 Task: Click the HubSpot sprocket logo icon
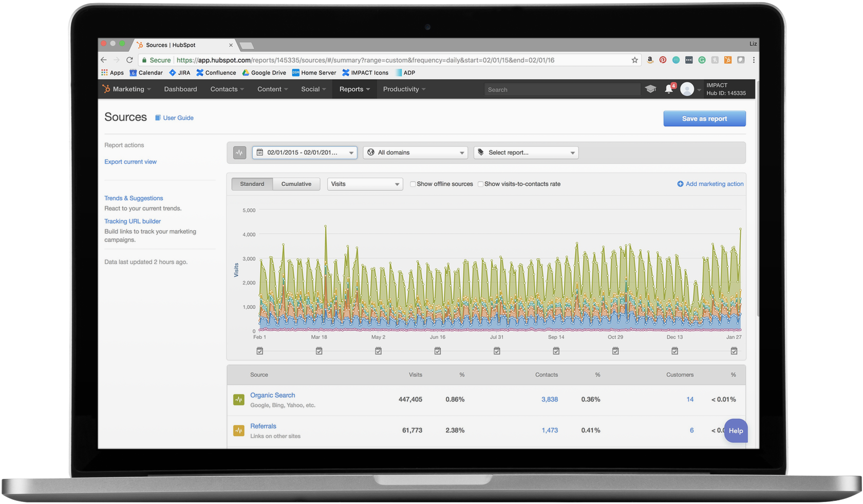(106, 89)
